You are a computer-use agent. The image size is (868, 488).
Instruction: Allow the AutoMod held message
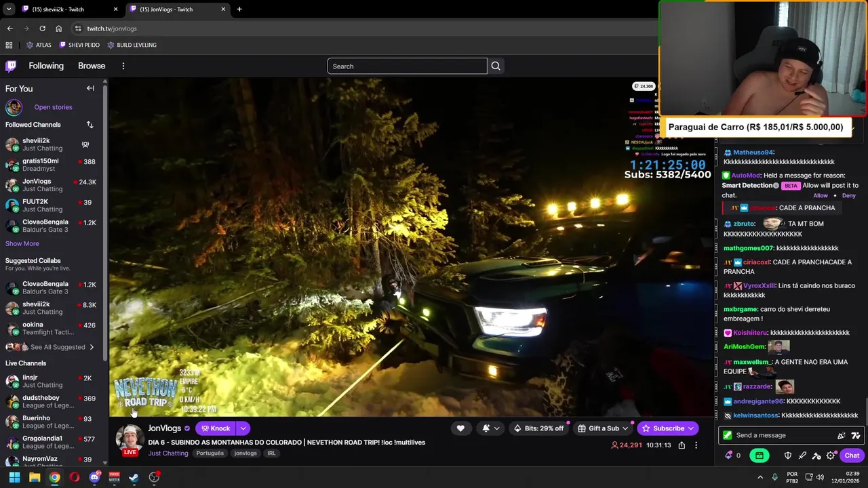821,195
